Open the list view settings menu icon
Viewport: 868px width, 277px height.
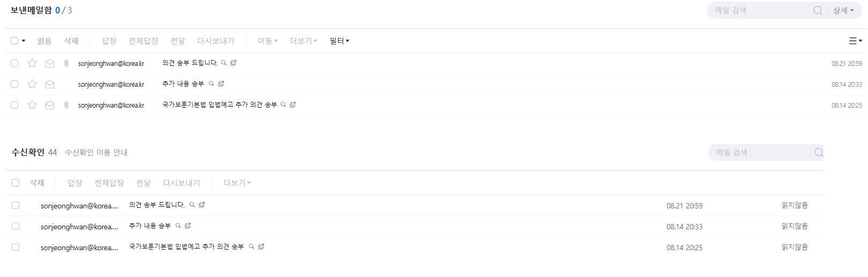pyautogui.click(x=856, y=41)
